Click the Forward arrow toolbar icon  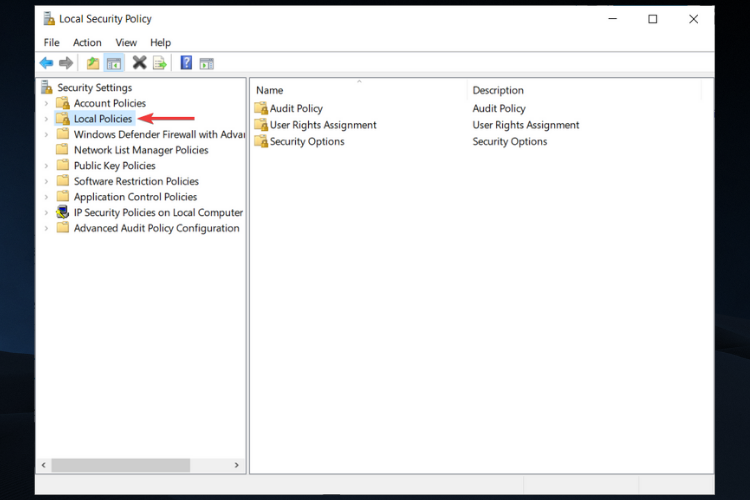click(66, 63)
